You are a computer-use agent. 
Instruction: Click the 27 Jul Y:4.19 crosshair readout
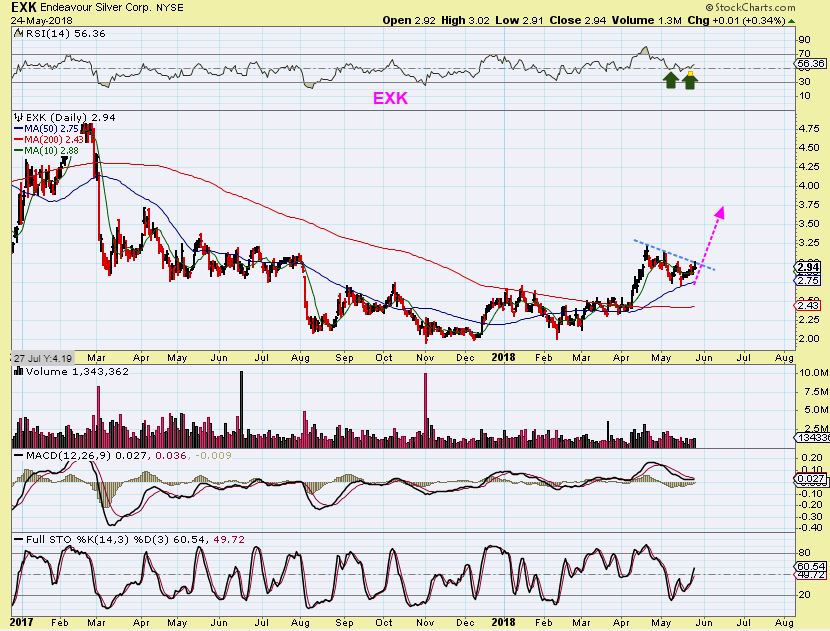coord(42,358)
